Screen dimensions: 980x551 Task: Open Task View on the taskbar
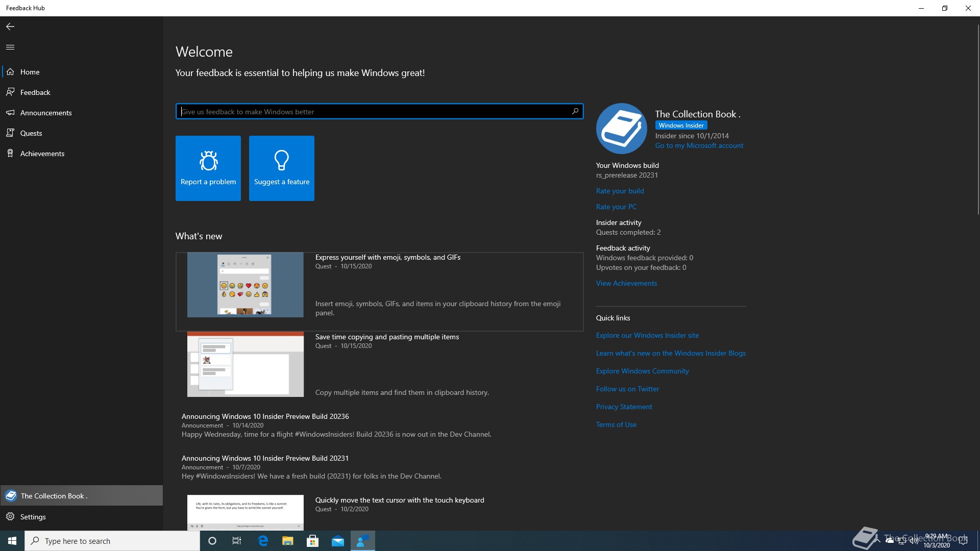[237, 541]
